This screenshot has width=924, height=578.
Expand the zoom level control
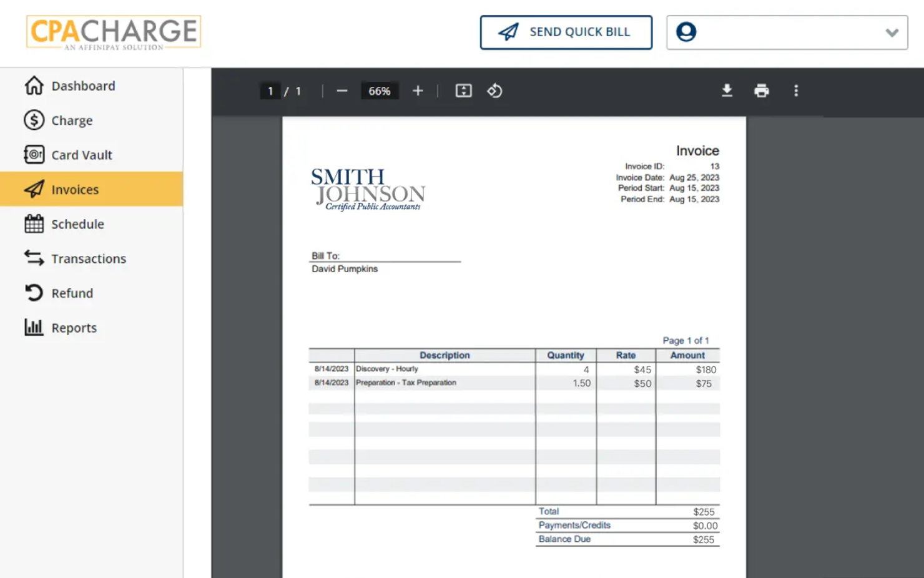point(380,91)
